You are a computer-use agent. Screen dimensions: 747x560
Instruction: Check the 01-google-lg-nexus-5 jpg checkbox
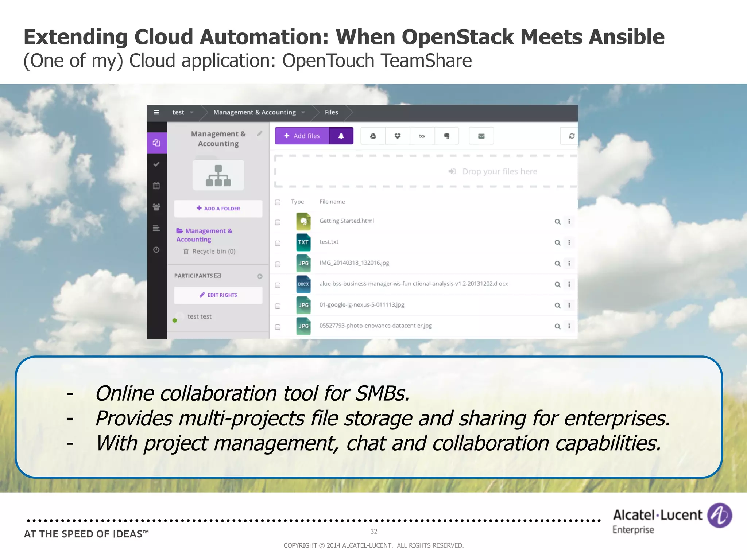[x=278, y=306]
